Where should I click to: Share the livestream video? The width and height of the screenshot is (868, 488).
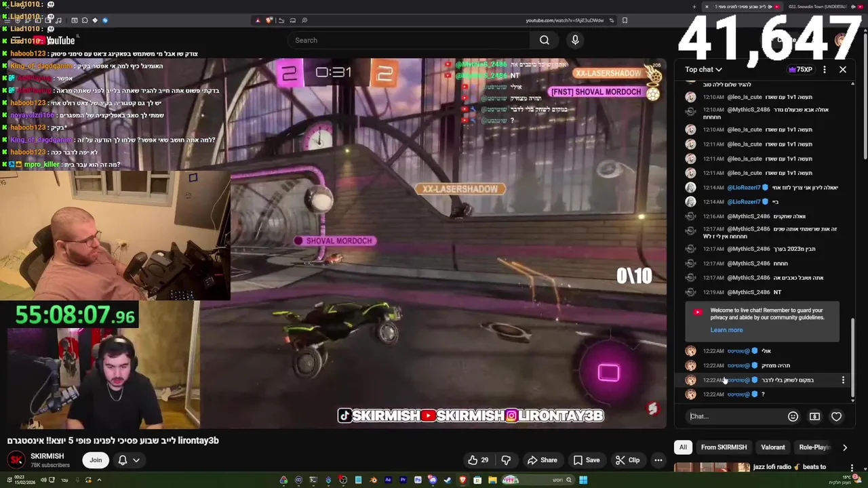coord(542,460)
